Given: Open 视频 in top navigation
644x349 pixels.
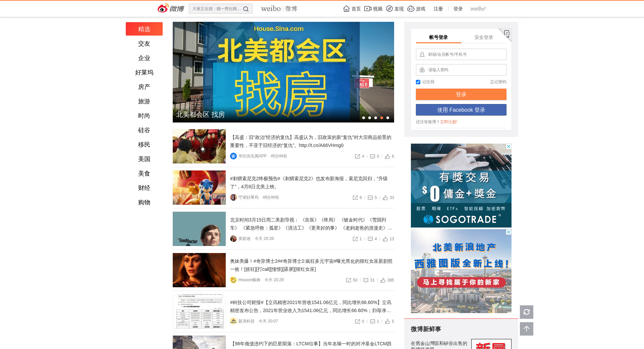Looking at the screenshot, I should coord(373,9).
